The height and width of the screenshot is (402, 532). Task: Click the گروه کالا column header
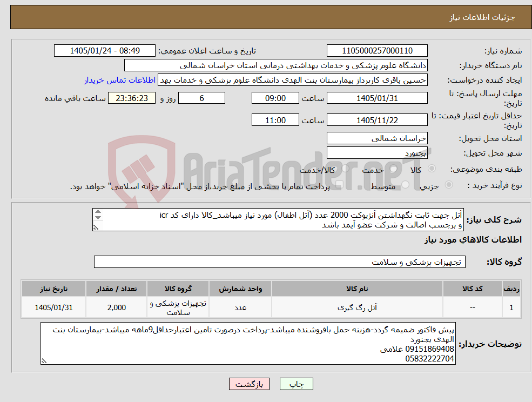178,289
